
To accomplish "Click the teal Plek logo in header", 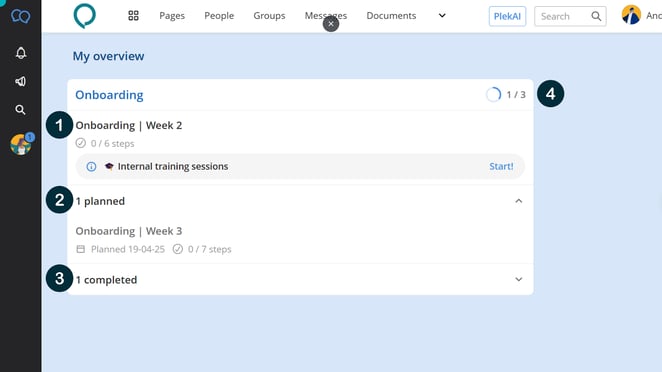I will pyautogui.click(x=85, y=16).
